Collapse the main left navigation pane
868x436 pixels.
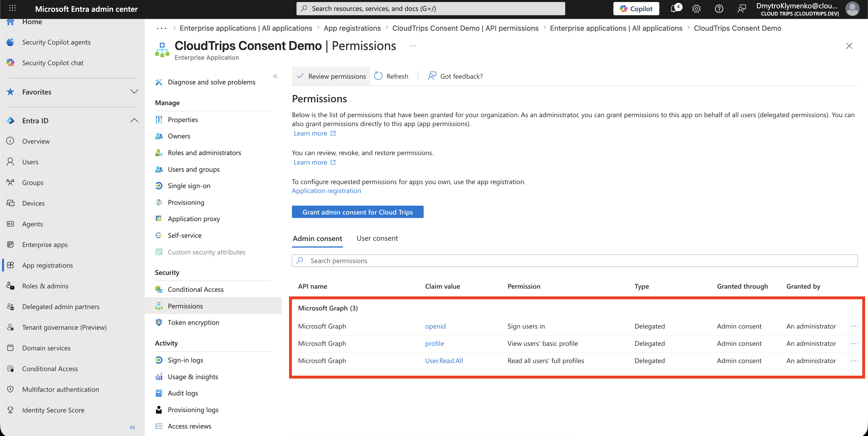click(132, 427)
